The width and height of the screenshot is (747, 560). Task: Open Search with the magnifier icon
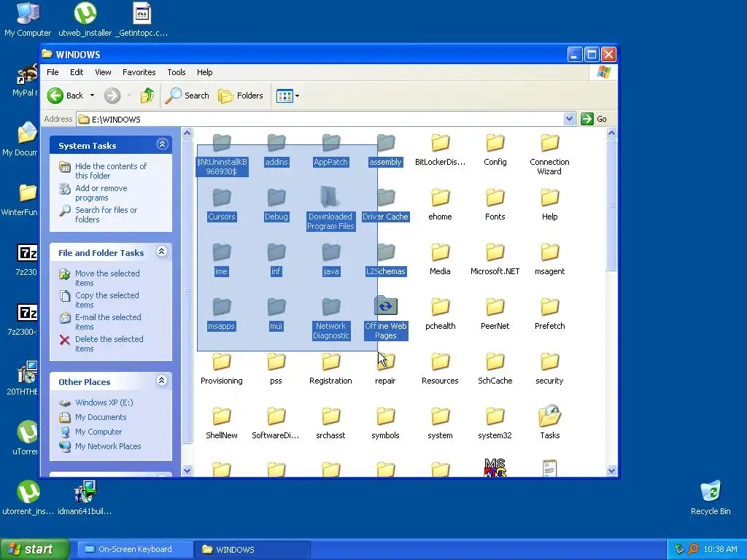pyautogui.click(x=187, y=96)
